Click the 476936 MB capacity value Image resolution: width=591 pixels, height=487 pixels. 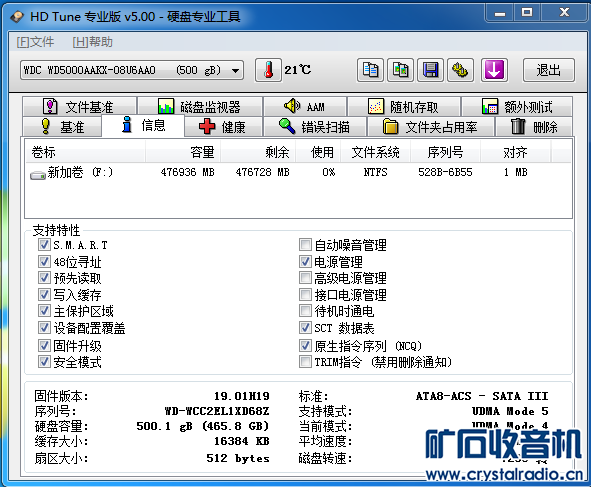tap(187, 173)
